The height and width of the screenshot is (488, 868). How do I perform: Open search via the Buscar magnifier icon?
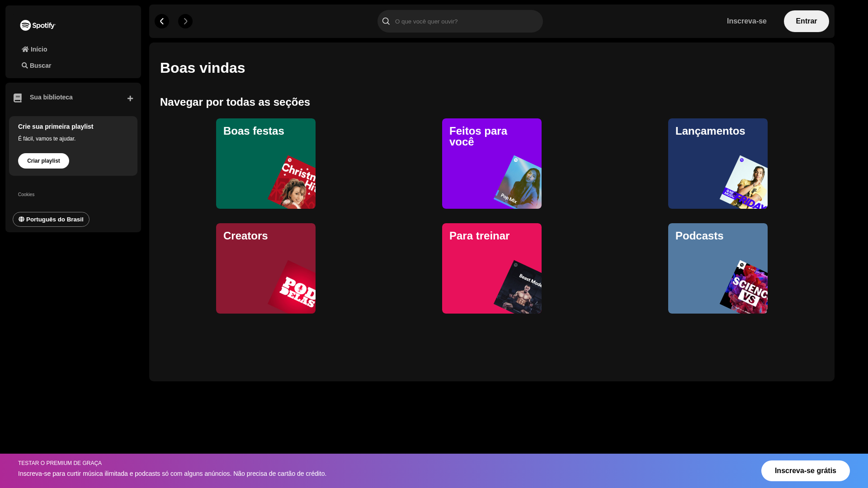tap(26, 66)
